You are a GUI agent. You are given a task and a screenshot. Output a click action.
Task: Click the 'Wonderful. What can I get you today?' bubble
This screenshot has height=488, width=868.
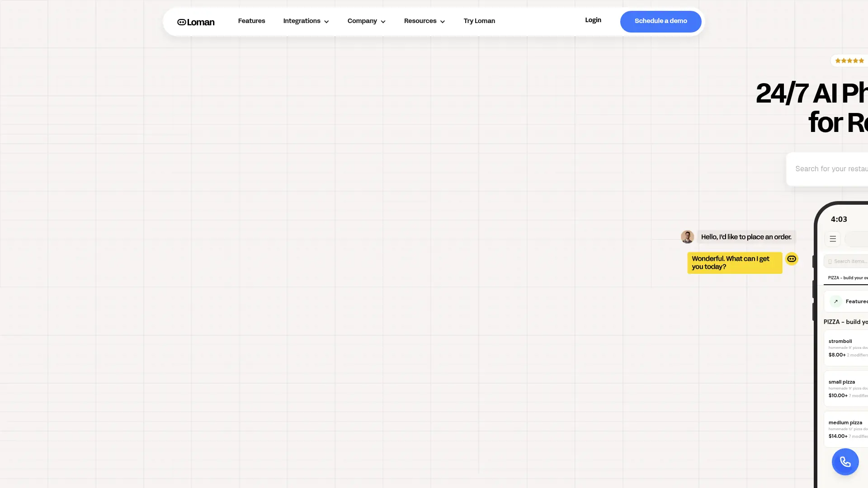click(x=735, y=263)
